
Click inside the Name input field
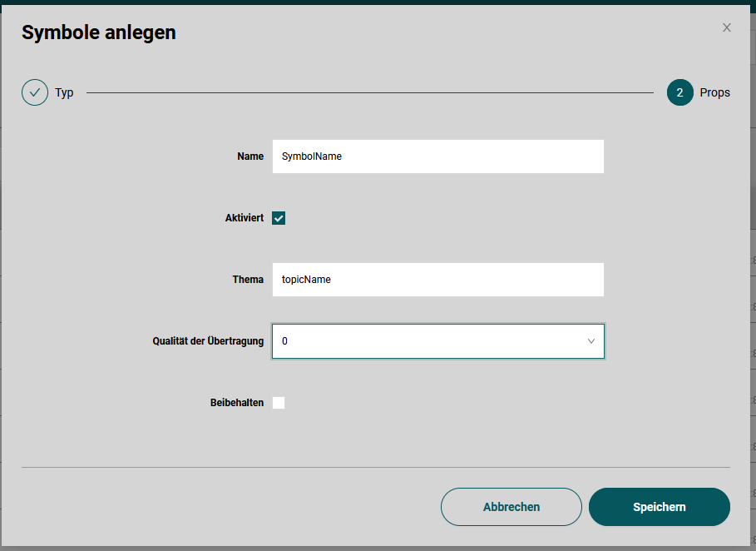tap(438, 156)
